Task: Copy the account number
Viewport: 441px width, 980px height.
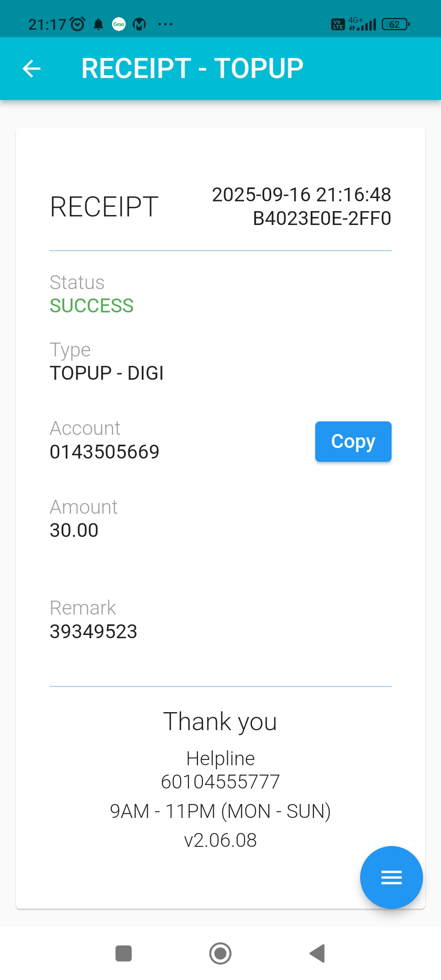Action: pos(353,441)
